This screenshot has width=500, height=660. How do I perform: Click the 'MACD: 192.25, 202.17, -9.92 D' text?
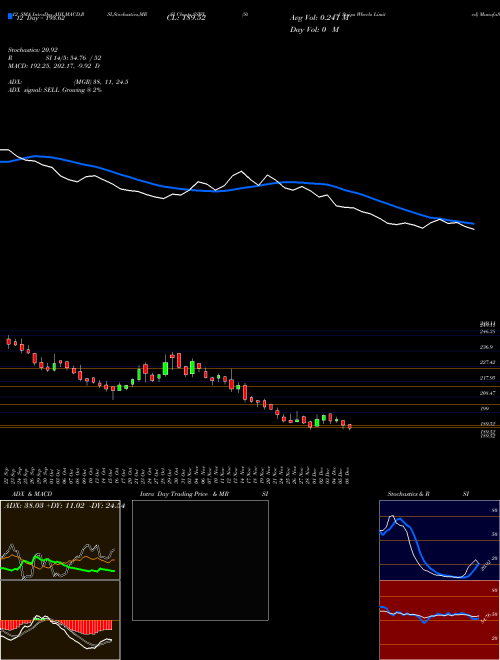[x=54, y=66]
